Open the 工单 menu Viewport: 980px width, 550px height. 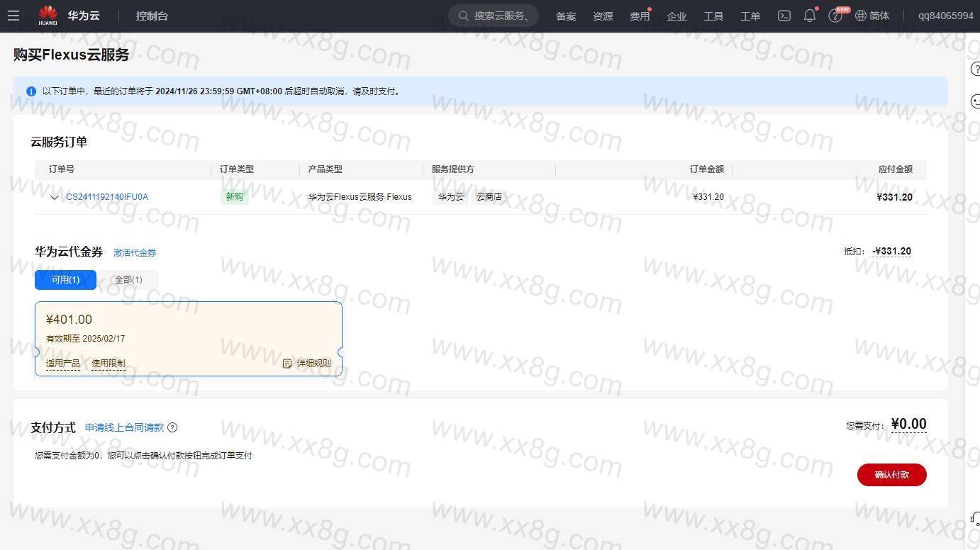pos(750,16)
